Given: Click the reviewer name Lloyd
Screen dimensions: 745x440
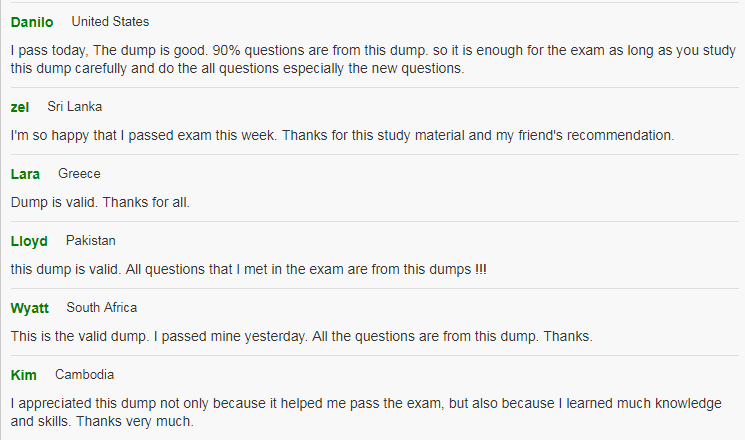Looking at the screenshot, I should click(29, 241).
